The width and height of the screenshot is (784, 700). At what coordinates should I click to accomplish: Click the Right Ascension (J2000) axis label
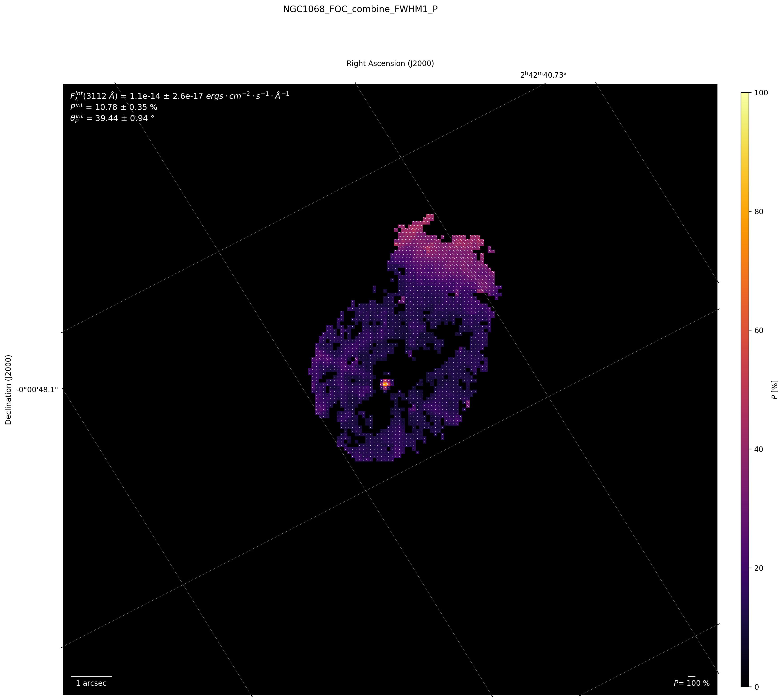tap(390, 63)
